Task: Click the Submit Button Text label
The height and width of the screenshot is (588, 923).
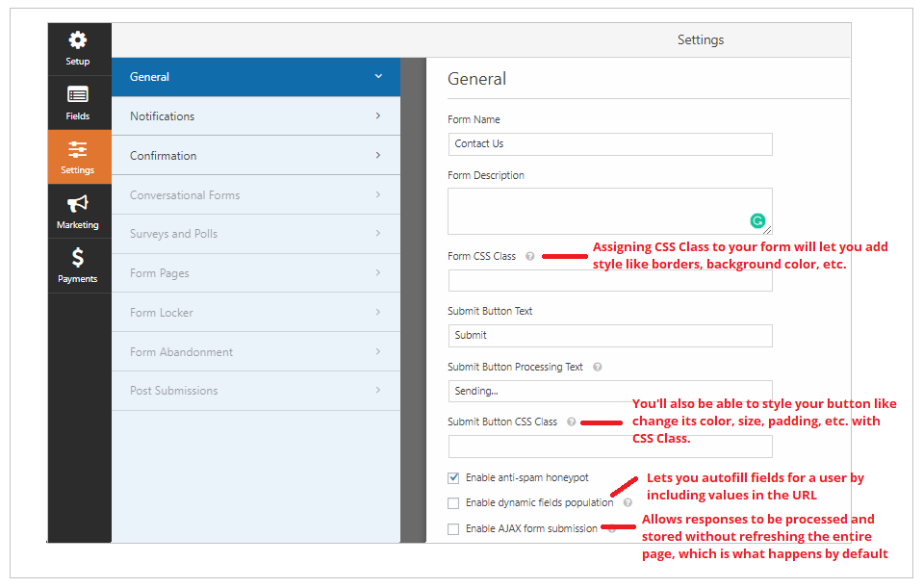Action: [x=490, y=311]
